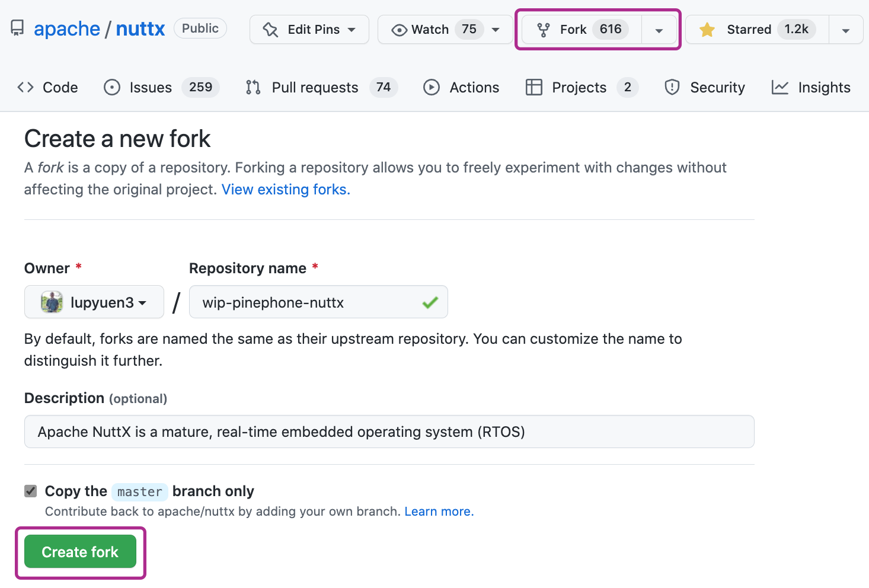Click the yellow star icon
Viewport: 869px width, 588px height.
tap(707, 30)
